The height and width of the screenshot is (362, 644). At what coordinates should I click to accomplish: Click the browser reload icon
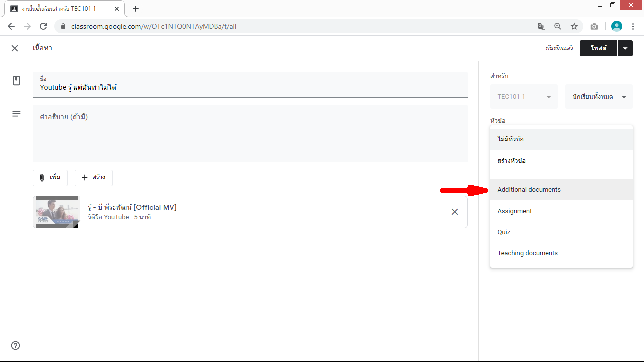(x=43, y=26)
